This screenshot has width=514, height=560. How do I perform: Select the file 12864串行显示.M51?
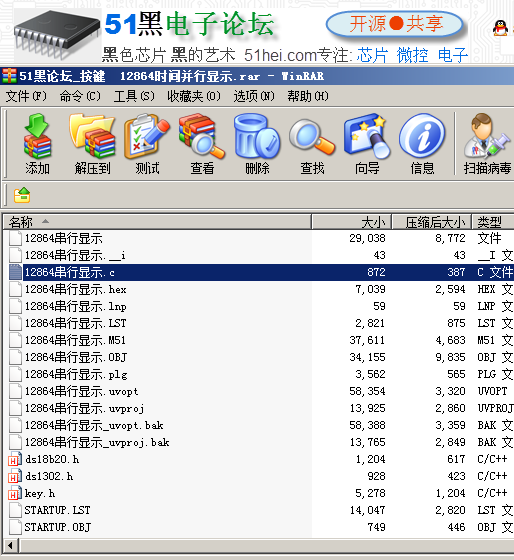75,340
